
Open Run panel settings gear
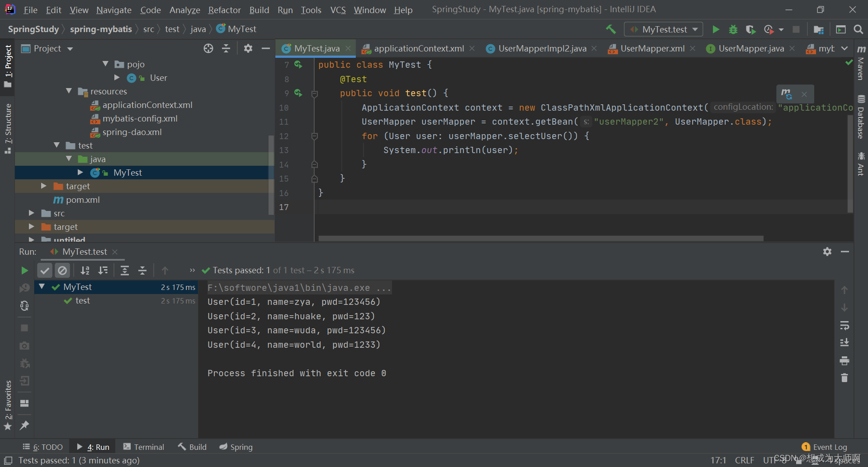pos(827,252)
